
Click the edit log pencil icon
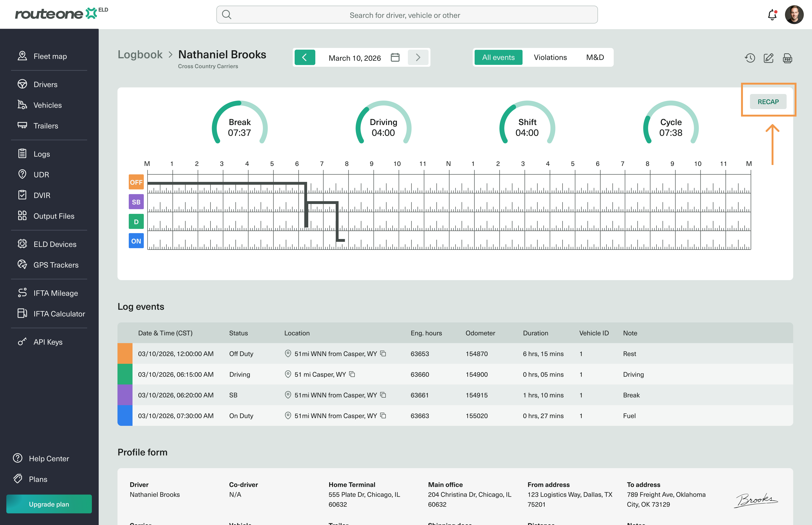click(x=769, y=58)
